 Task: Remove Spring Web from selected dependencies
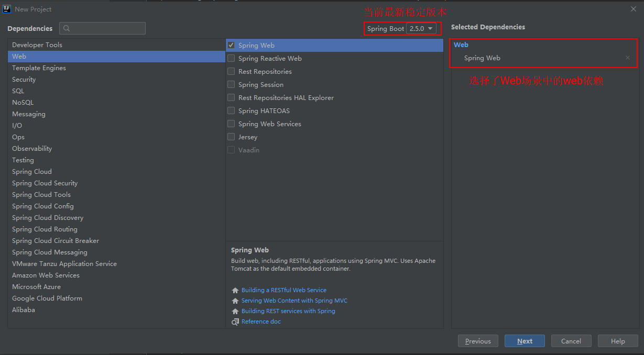point(628,58)
